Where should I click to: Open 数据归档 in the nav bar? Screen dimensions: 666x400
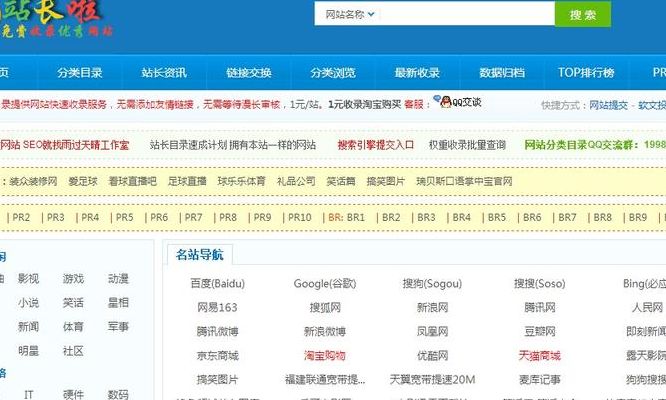502,73
